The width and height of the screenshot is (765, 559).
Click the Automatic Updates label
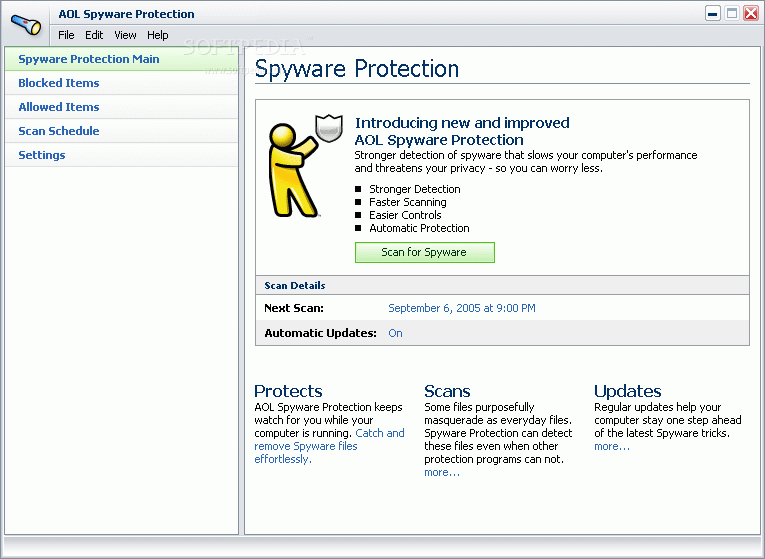point(320,333)
